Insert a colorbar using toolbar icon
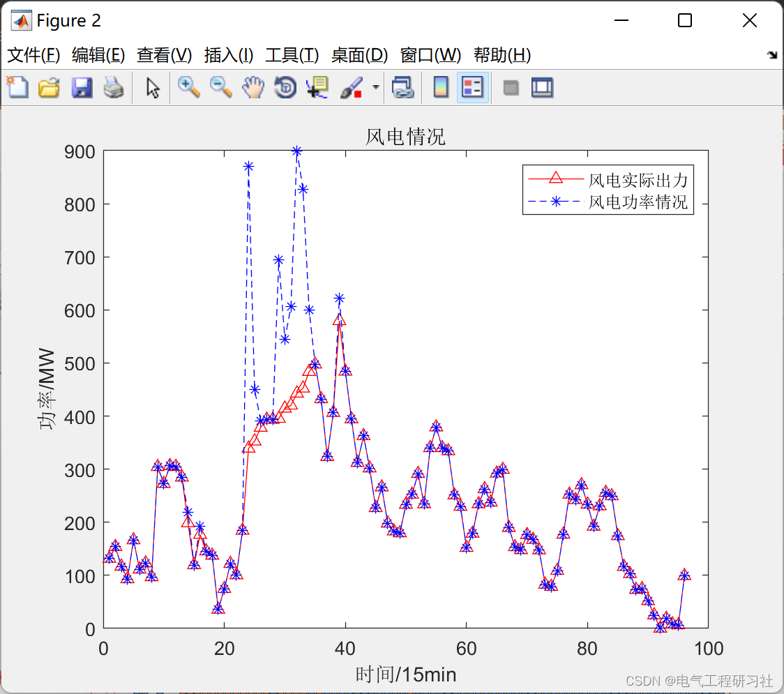Viewport: 784px width, 694px height. [441, 87]
